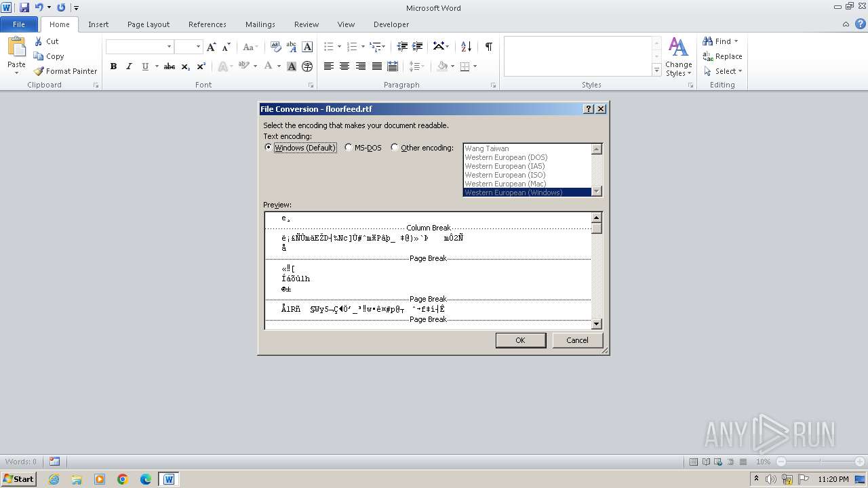Select Western European (Mac) in encoding list
The width and height of the screenshot is (868, 488).
click(x=527, y=184)
